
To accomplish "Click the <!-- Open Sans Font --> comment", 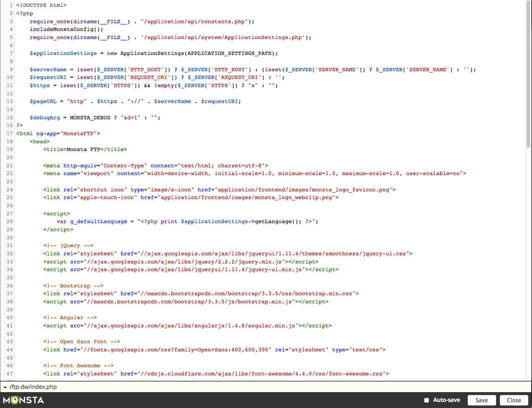I will pyautogui.click(x=82, y=342).
